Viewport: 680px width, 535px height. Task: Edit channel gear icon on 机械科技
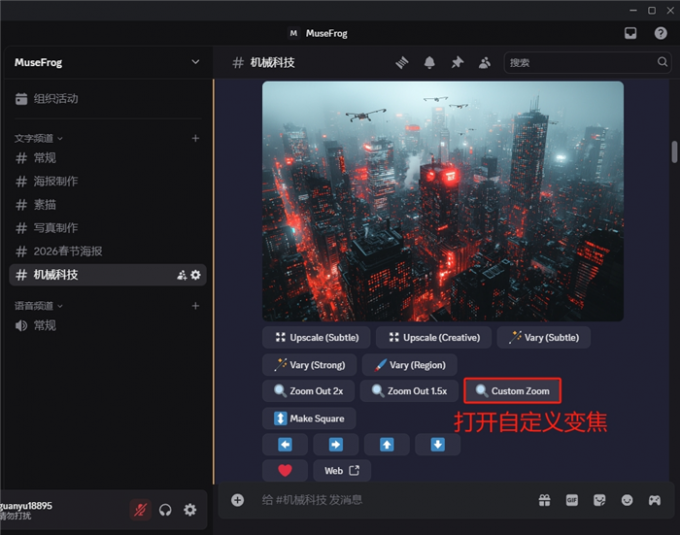196,275
